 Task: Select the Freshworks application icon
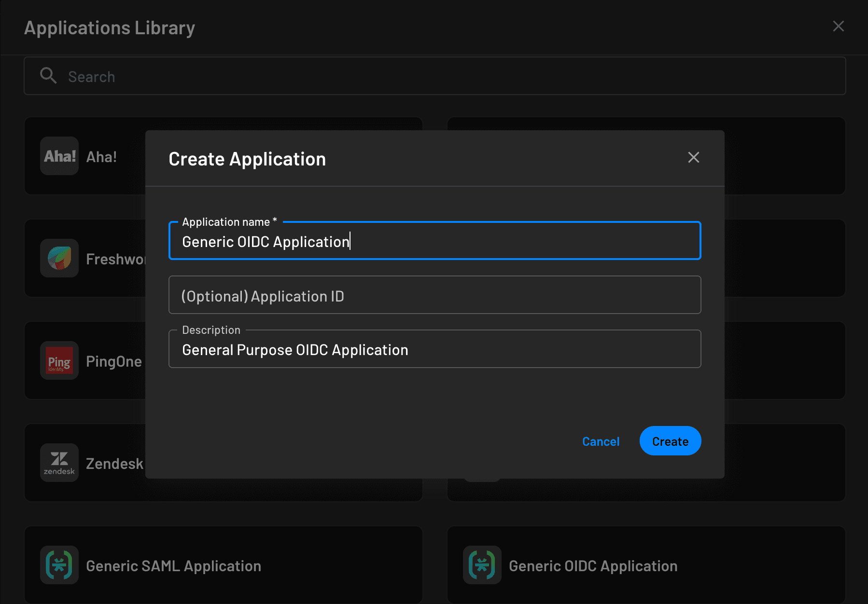(59, 258)
